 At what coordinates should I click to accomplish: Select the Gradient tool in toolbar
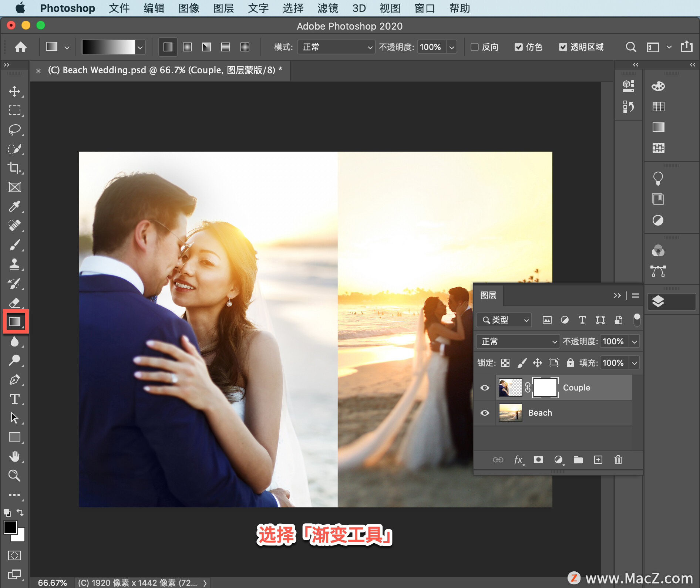click(x=15, y=322)
